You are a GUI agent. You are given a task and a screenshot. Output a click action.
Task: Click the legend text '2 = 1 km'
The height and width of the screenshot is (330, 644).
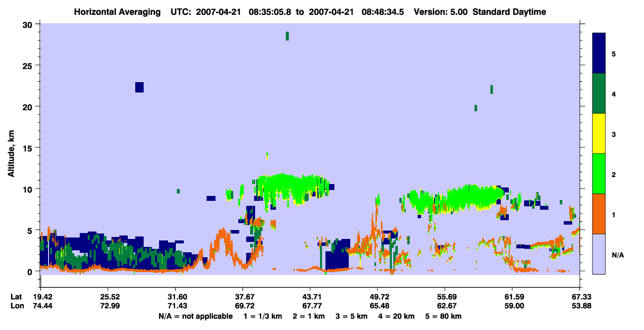[x=310, y=316]
